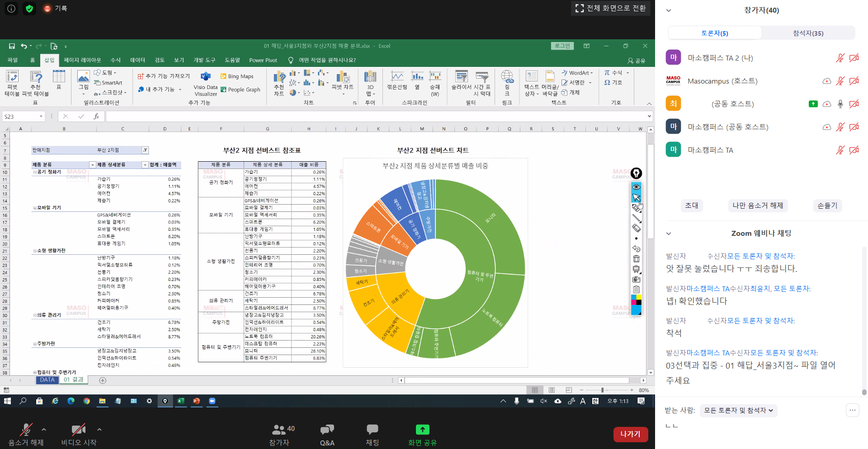Screen dimensions: 868x449
Task: Collapse the 참가자 panel chevron
Action: (669, 10)
